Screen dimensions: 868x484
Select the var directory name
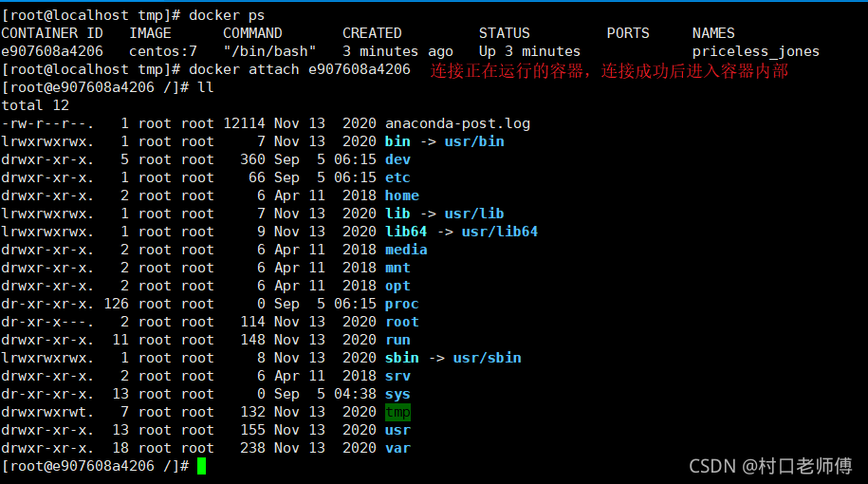coord(398,448)
